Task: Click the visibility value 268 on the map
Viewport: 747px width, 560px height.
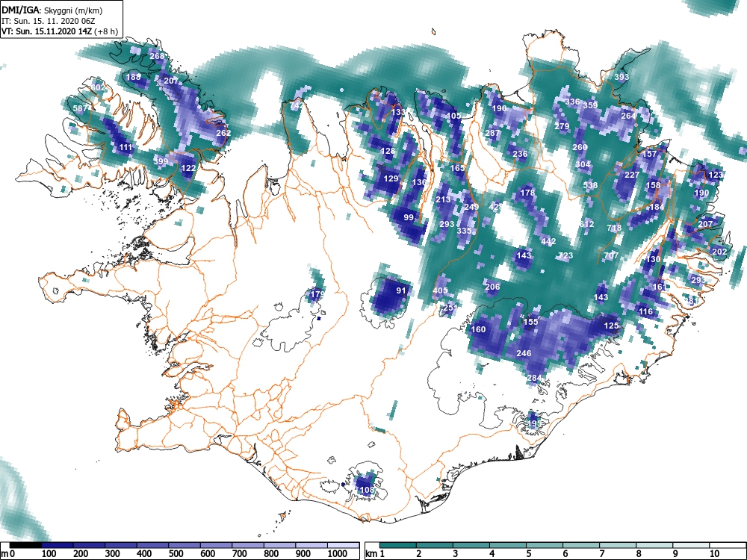Action: [157, 56]
